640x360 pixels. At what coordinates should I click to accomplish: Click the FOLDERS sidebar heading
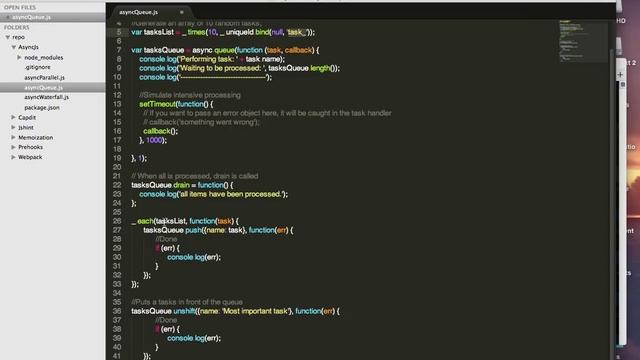(17, 27)
